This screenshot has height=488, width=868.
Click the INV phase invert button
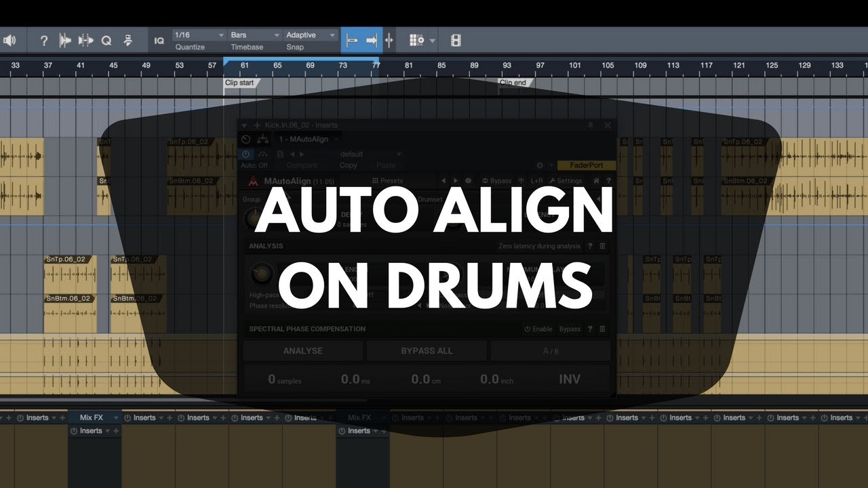[x=569, y=379]
